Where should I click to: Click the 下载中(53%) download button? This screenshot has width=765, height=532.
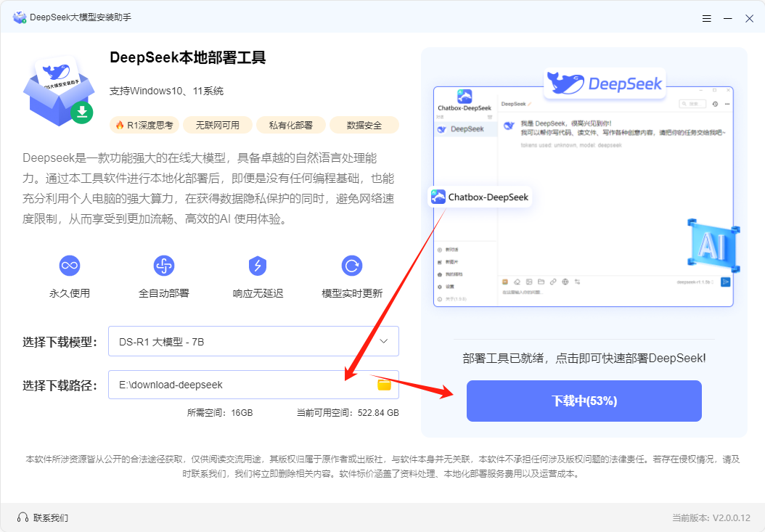click(x=584, y=401)
